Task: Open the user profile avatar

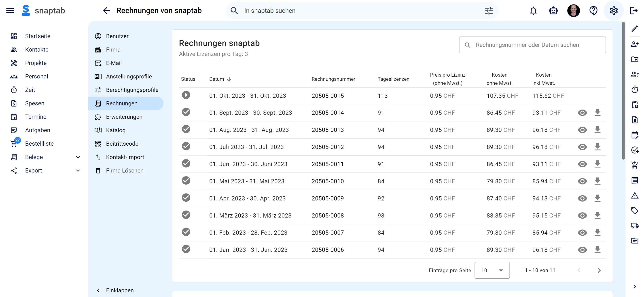Action: coord(574,11)
